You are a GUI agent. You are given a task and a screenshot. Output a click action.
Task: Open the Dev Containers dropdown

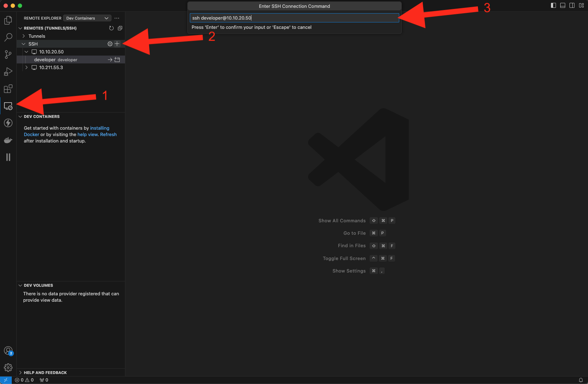(87, 18)
